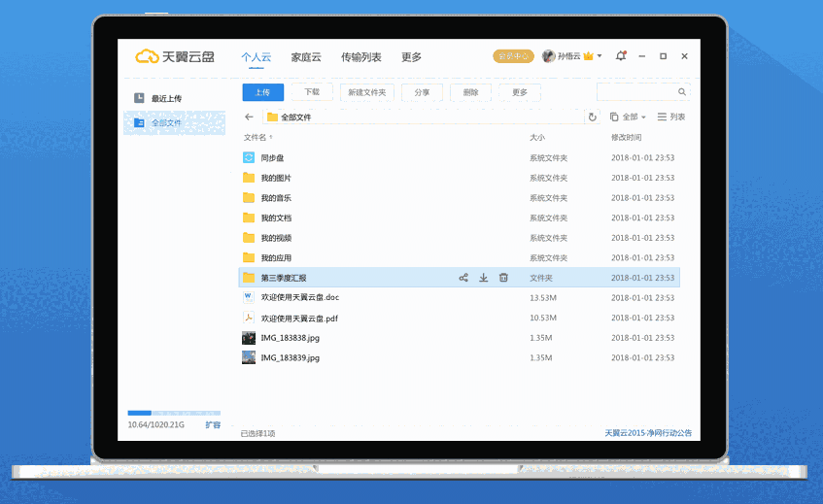Switch to the 个人云 tab
Viewport: 823px width, 504px height.
coord(257,57)
